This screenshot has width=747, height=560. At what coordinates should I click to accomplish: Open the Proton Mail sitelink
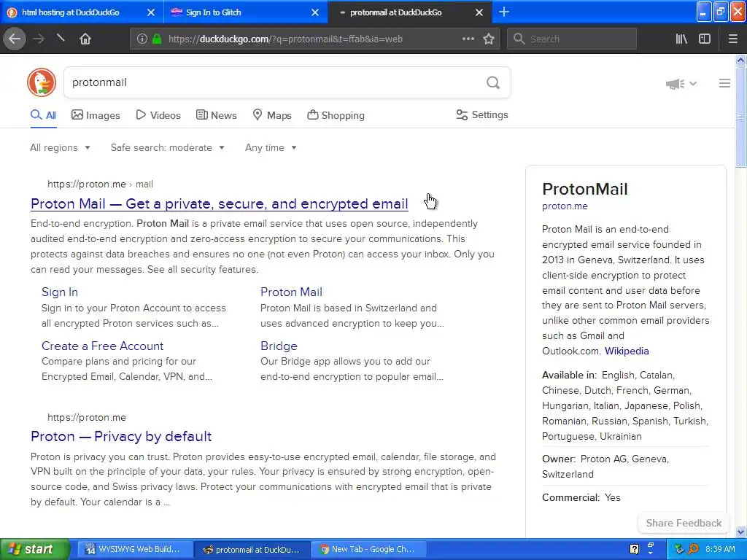(x=291, y=292)
